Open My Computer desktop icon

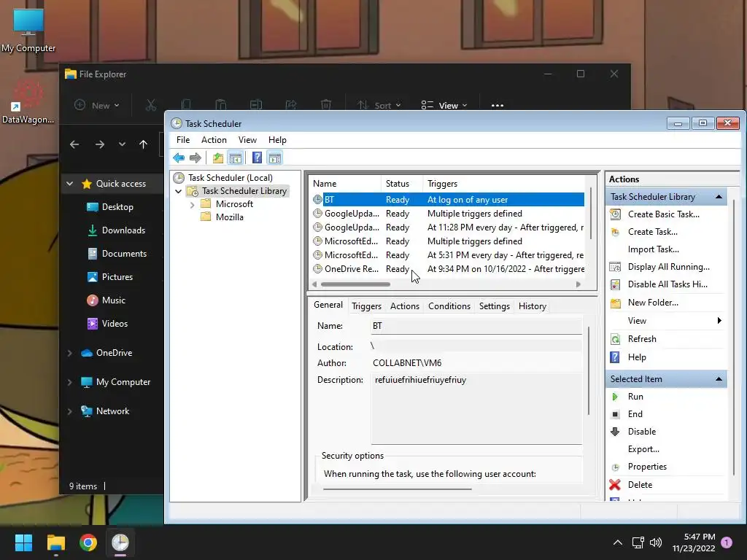28,30
